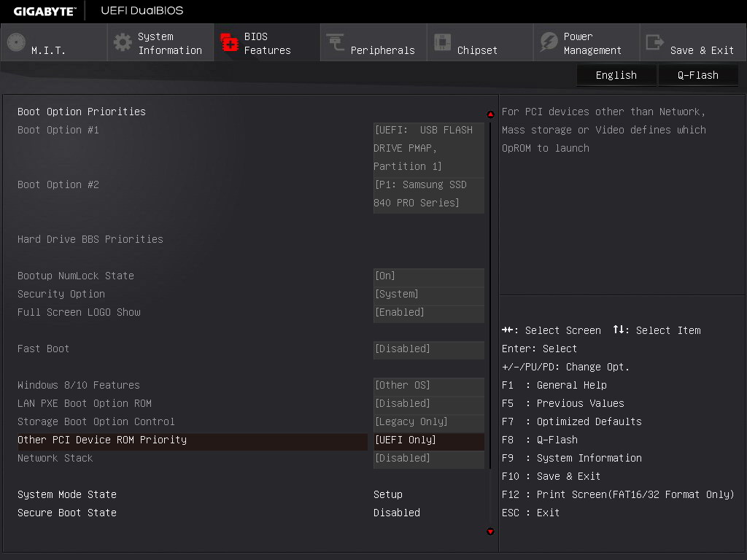Click the System Information gear icon
The height and width of the screenshot is (560, 747).
click(123, 43)
